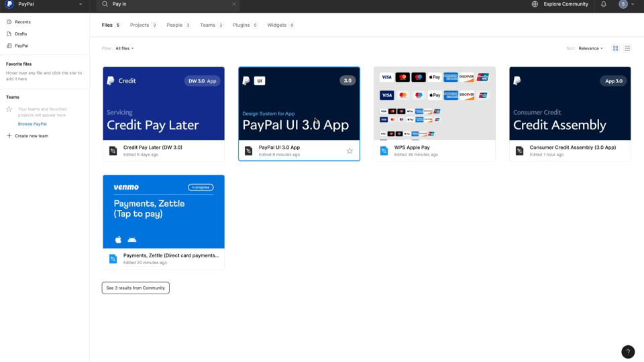Switch to the Plugins tab
The width and height of the screenshot is (644, 362).
[246, 25]
